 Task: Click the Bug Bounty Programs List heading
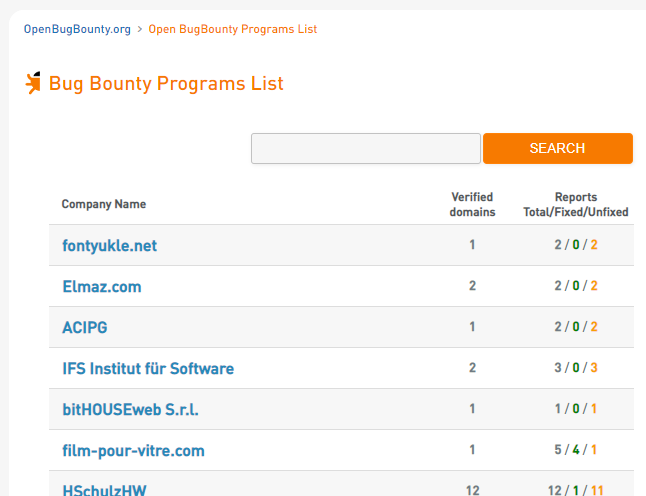(166, 84)
